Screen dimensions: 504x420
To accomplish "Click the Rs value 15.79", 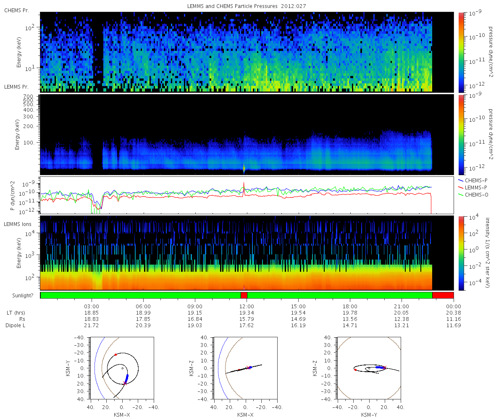I will pos(247,319).
